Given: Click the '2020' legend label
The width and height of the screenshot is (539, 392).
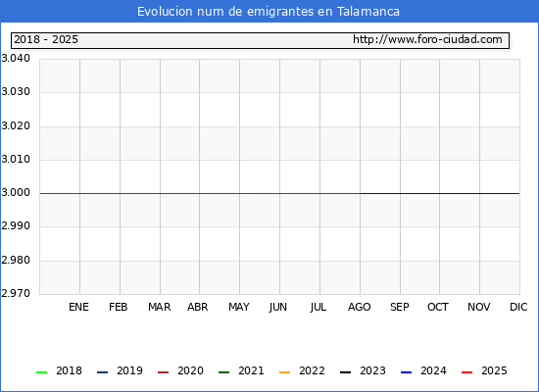Looking at the screenshot, I should 190,370.
